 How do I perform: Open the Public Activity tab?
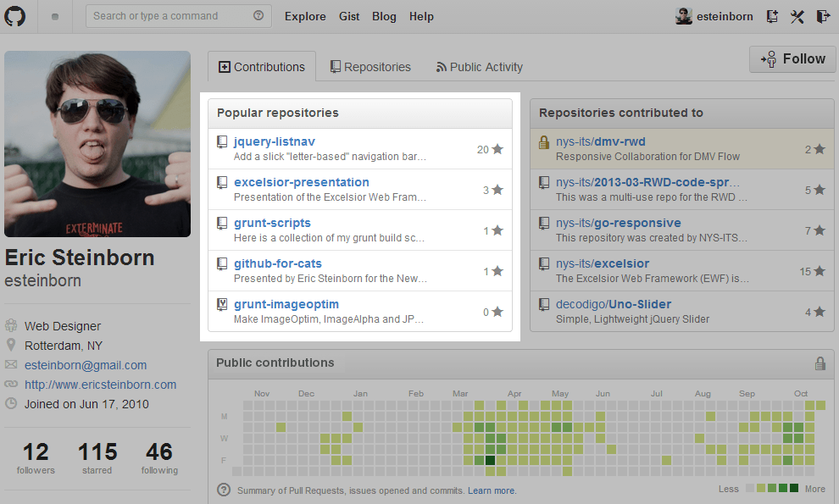479,67
